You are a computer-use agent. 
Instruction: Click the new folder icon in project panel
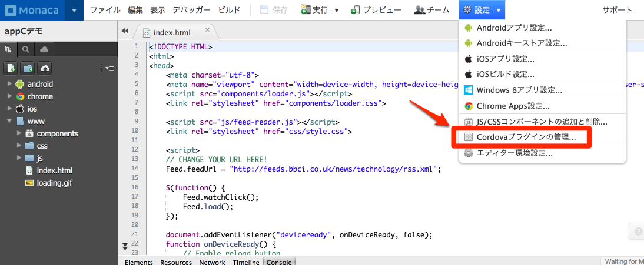click(28, 68)
